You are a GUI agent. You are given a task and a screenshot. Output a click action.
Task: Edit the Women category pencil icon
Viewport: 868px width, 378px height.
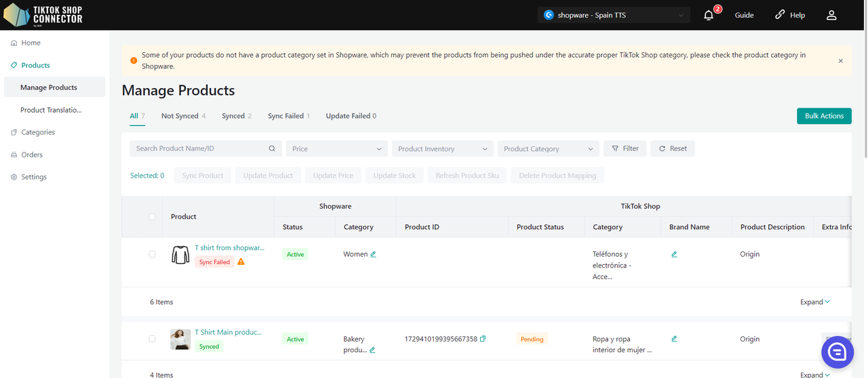(x=374, y=254)
